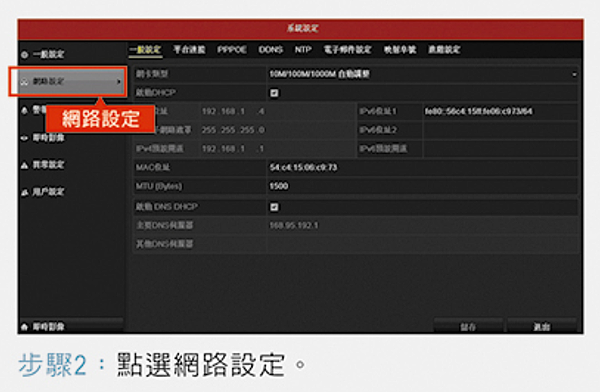Open the second tab, next to PPPOE
Viewport: 600px width, 392px height.
pos(189,50)
